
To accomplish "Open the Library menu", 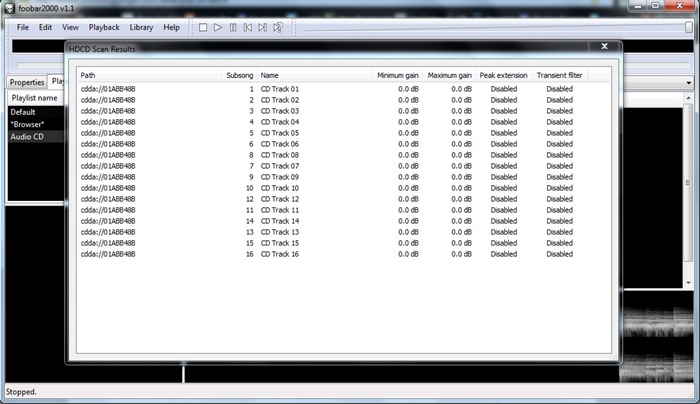I will pos(141,27).
